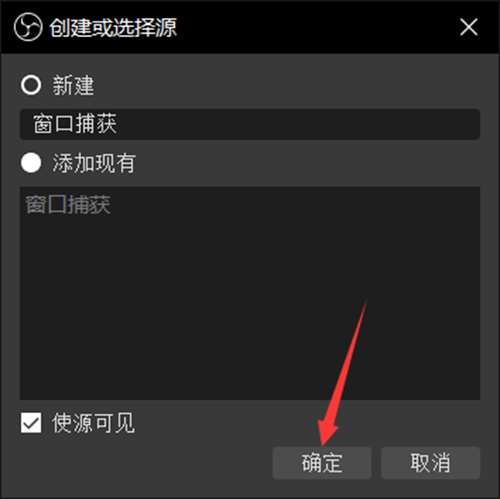
Task: Select the 新建 radio button
Action: pos(31,85)
